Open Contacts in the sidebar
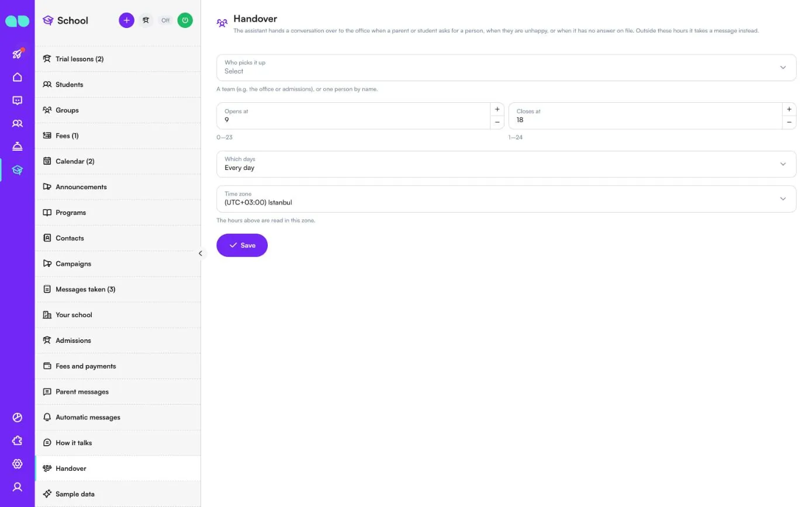 tap(118, 238)
